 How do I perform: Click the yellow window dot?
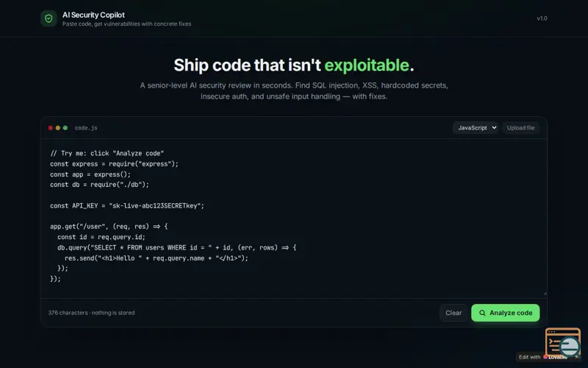point(58,128)
